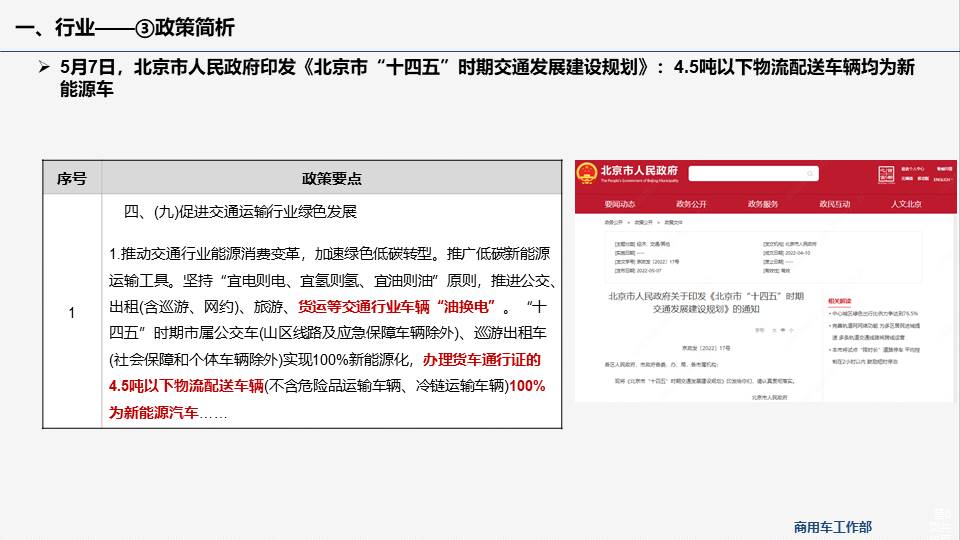Image resolution: width=960 pixels, height=540 pixels.
Task: Open the 政务公开 navigation tab
Action: click(x=691, y=204)
